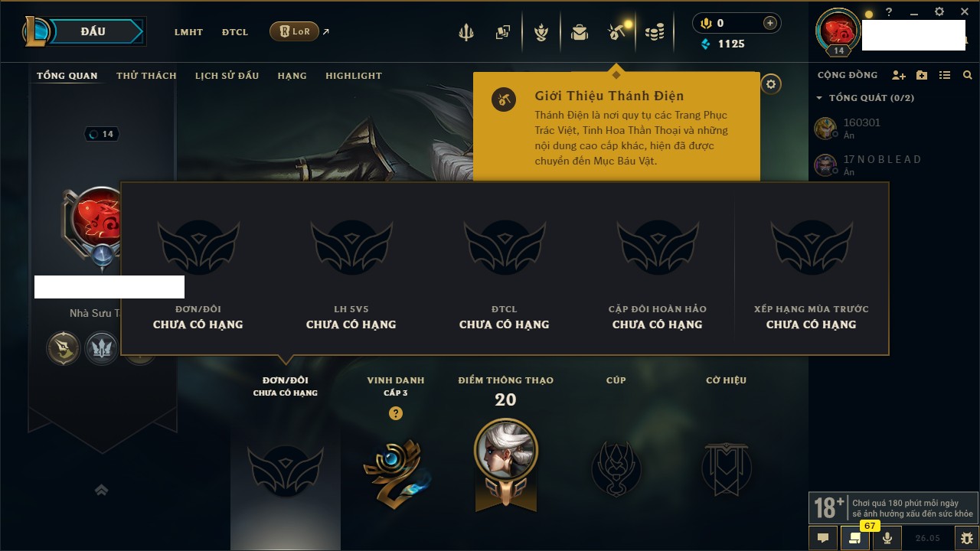Click the Vinh Danh question mark help
The width and height of the screenshot is (980, 551).
395,413
